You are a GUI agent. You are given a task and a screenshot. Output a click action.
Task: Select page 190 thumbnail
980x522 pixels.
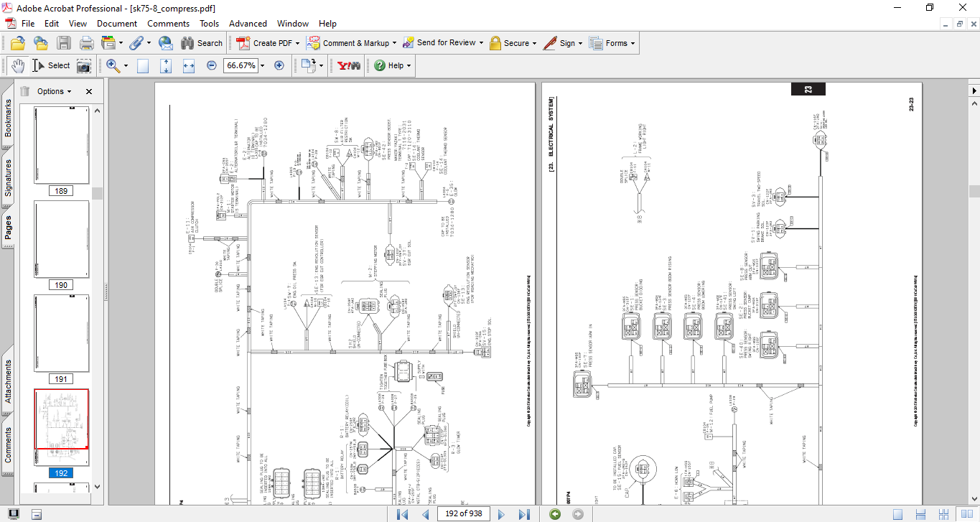coord(61,239)
